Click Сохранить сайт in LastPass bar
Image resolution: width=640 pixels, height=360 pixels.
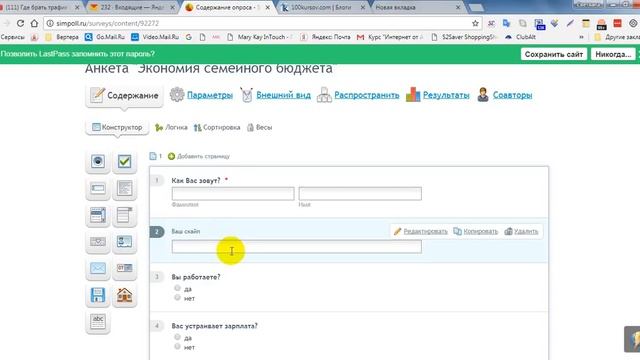pyautogui.click(x=554, y=54)
